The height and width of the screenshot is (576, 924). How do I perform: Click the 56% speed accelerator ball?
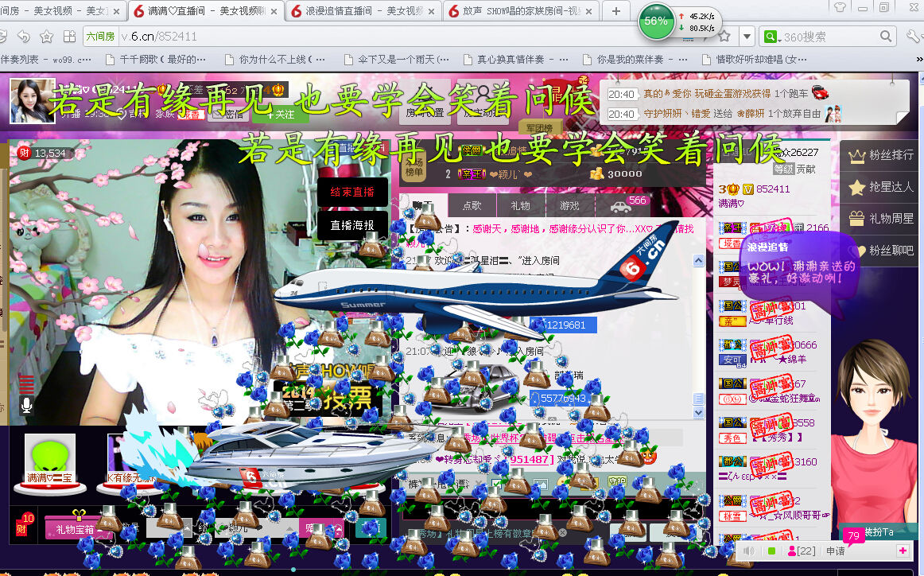(656, 21)
